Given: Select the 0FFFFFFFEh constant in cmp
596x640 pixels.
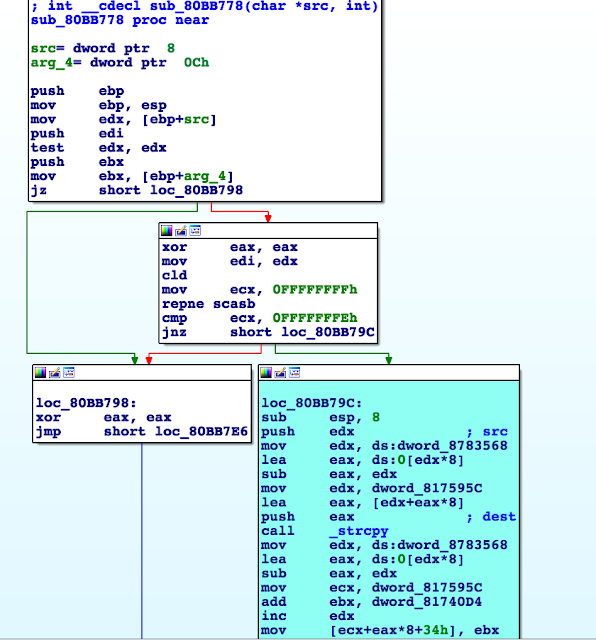Looking at the screenshot, I should (315, 318).
